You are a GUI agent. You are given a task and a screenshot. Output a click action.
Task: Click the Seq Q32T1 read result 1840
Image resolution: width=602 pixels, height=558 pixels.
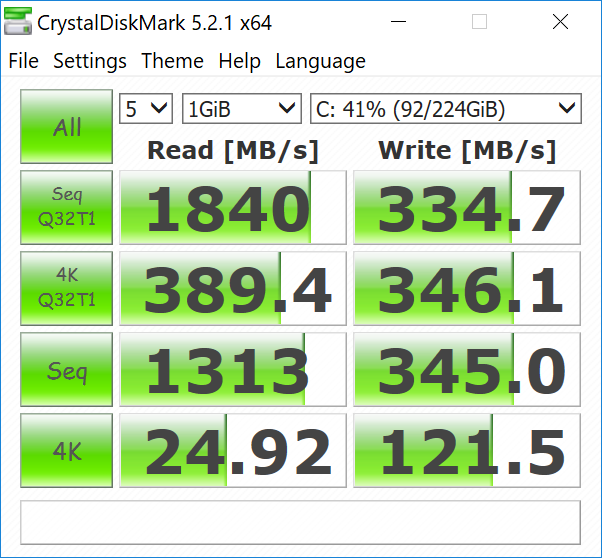(233, 207)
